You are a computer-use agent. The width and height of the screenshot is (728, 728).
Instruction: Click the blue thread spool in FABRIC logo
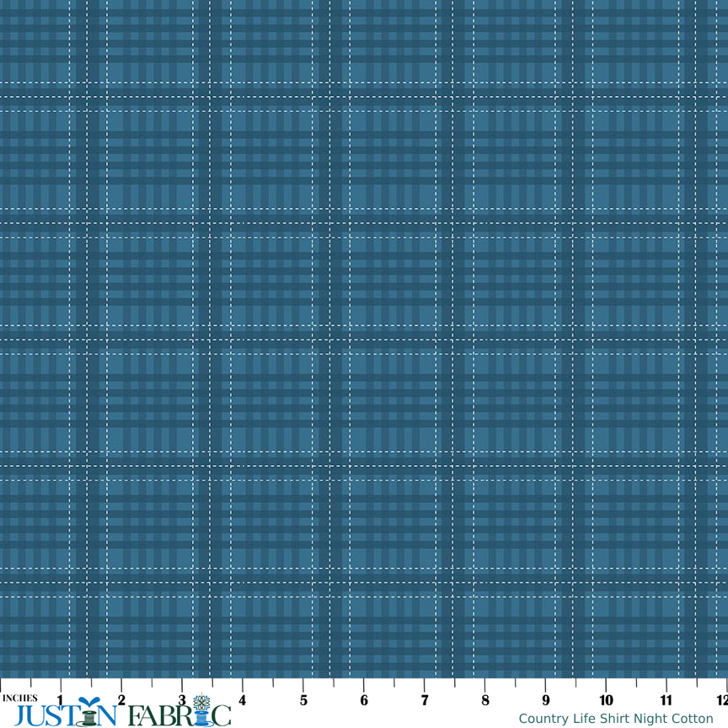pyautogui.click(x=202, y=718)
